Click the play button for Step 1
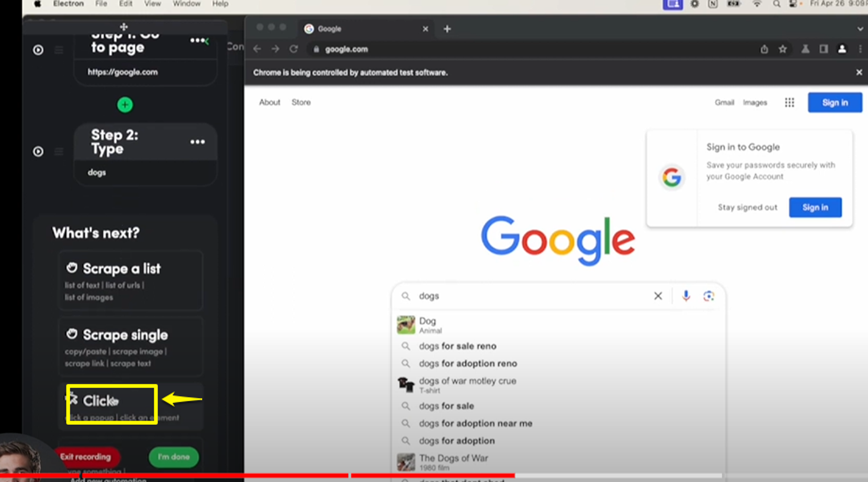Viewport: 868px width, 482px height. coord(37,50)
